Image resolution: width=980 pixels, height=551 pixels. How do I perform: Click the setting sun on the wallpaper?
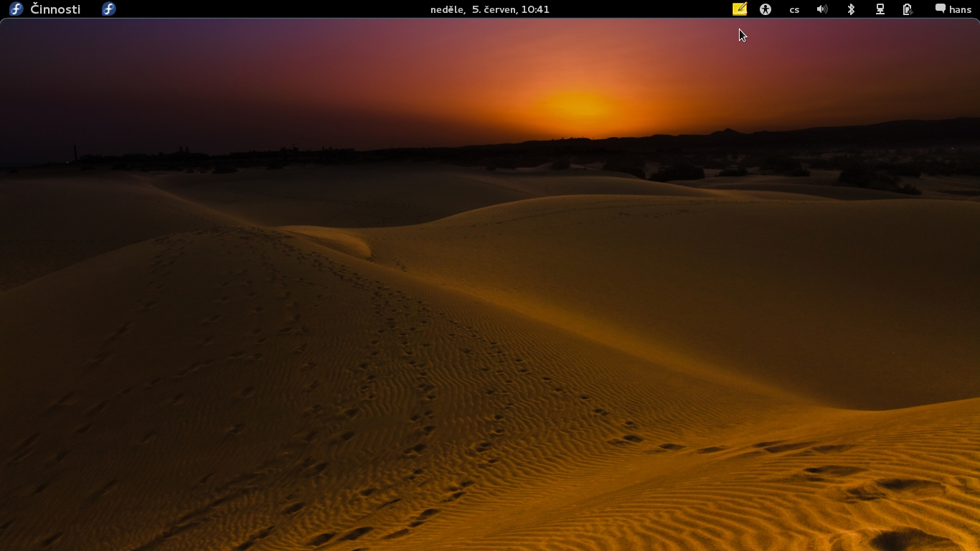coord(578,106)
